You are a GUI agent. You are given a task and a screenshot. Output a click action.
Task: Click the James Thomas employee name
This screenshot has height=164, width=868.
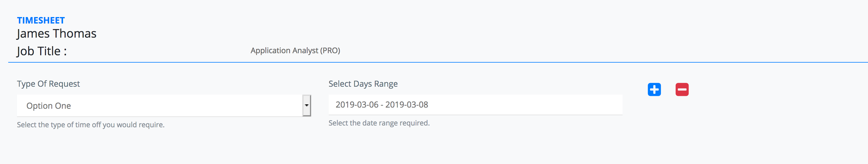(57, 34)
